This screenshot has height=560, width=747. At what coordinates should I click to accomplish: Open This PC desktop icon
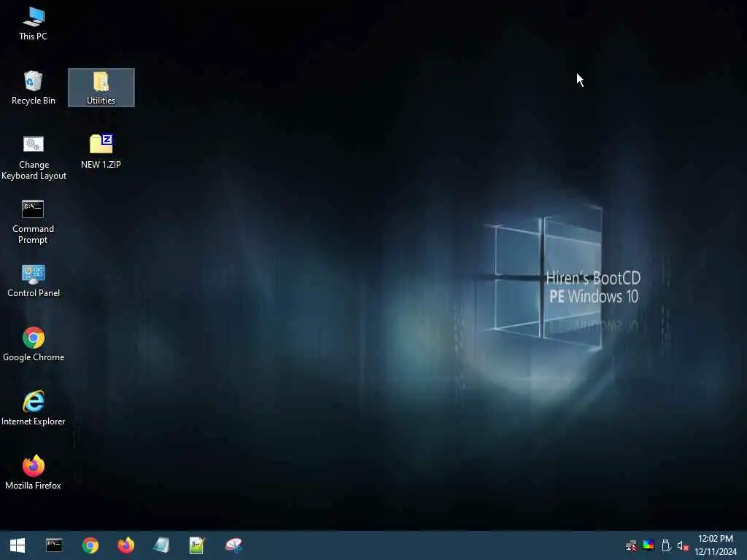click(33, 23)
